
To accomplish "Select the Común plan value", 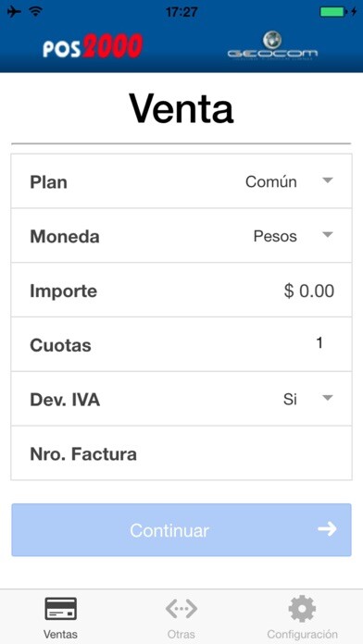I will tap(271, 181).
